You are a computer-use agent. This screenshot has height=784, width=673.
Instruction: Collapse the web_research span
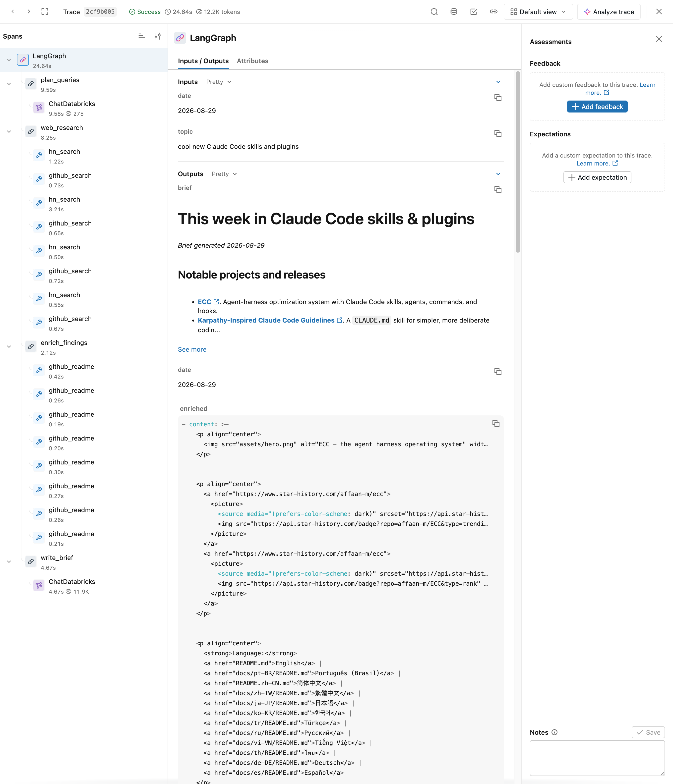click(9, 132)
